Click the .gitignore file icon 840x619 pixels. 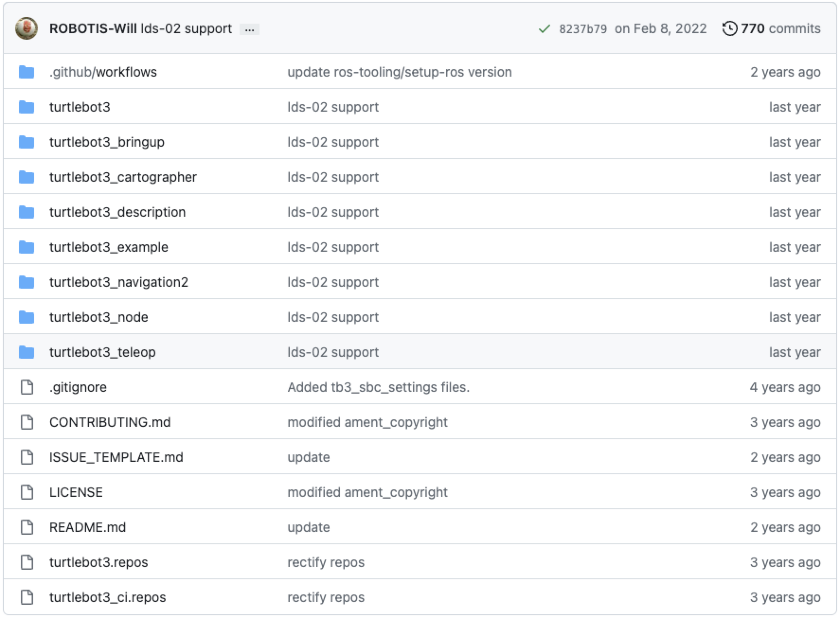[27, 387]
